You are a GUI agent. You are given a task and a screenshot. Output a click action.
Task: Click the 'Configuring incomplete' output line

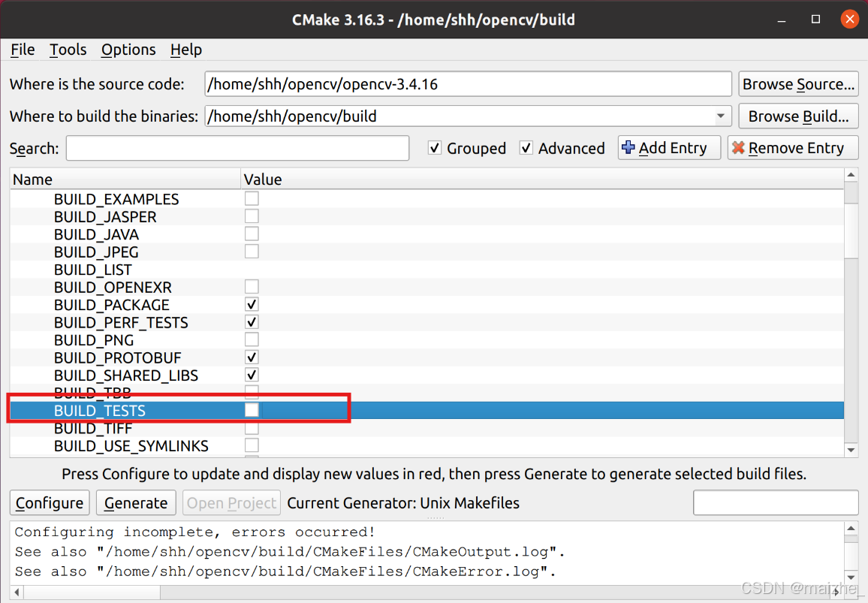point(195,532)
